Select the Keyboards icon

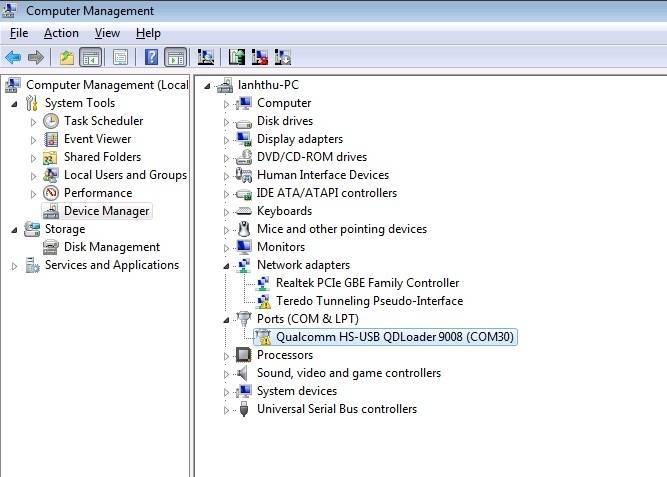(x=244, y=211)
